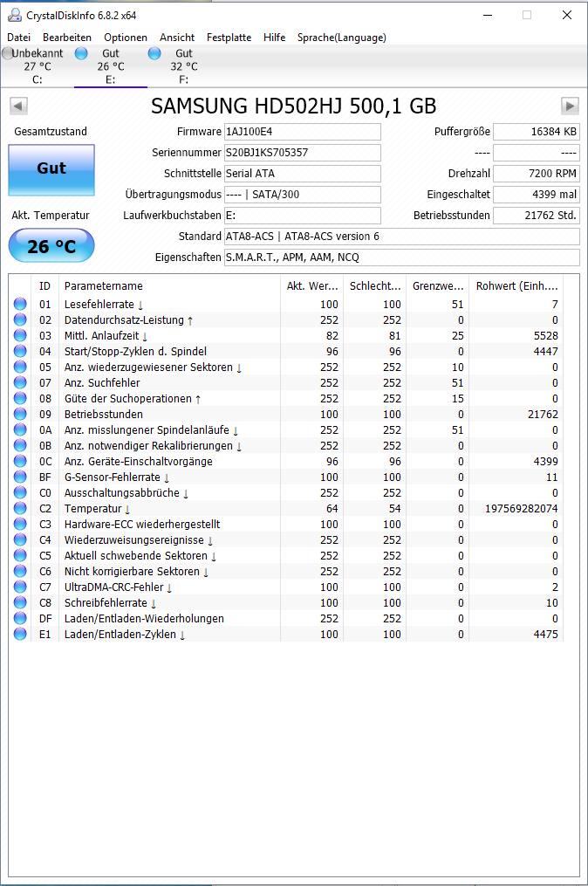Click status orb of Betriebsstunden row 09
This screenshot has width=588, height=886.
[20, 414]
